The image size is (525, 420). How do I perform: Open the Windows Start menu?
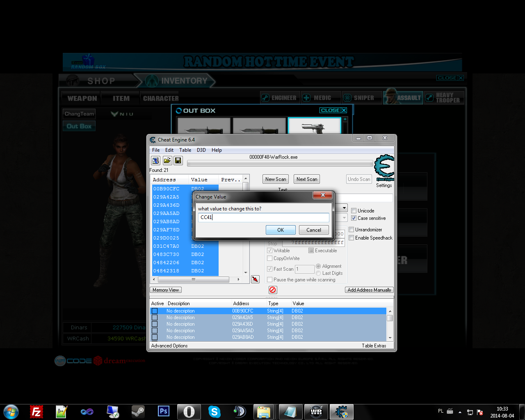click(x=11, y=411)
